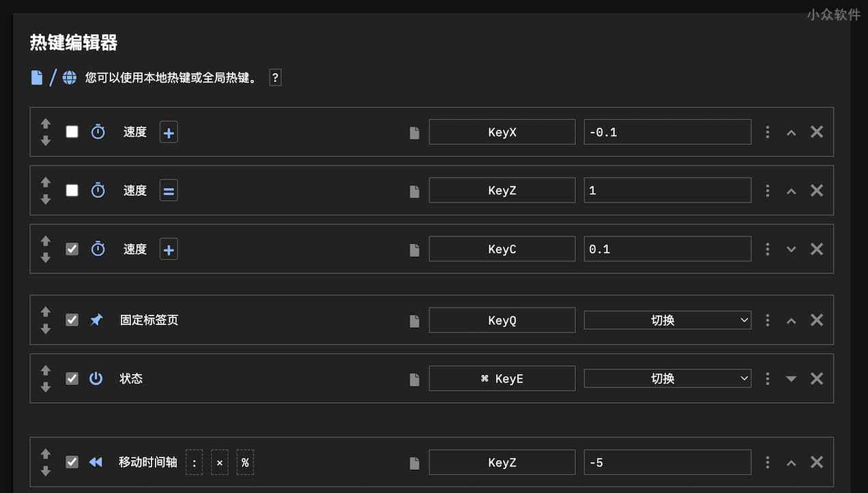Viewport: 868px width, 493px height.
Task: Click the rewind icon for 移动时间轴
Action: click(x=96, y=462)
